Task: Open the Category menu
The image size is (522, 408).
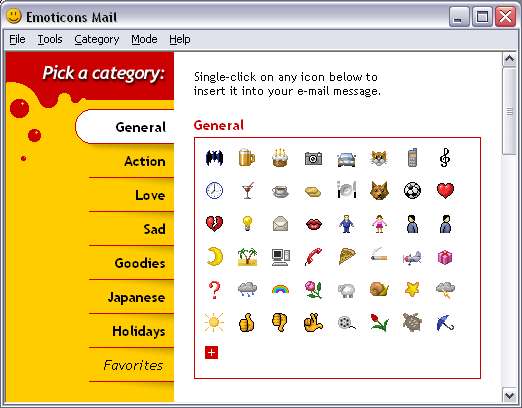Action: tap(97, 39)
